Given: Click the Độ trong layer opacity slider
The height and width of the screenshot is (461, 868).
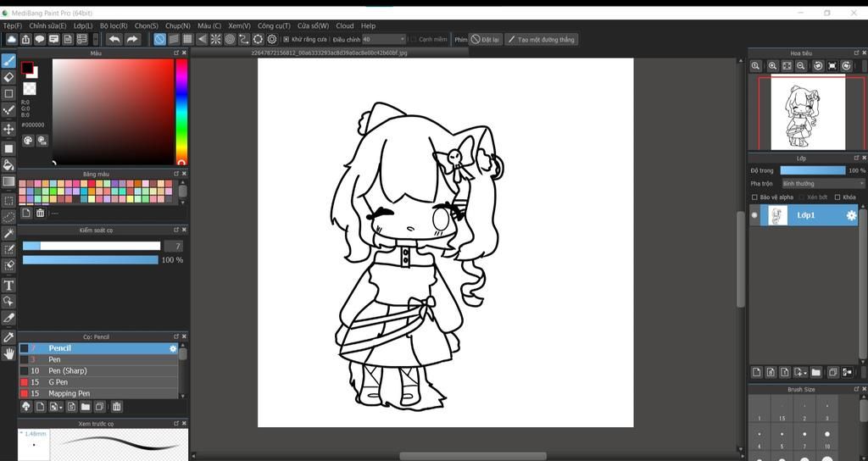Looking at the screenshot, I should click(813, 170).
